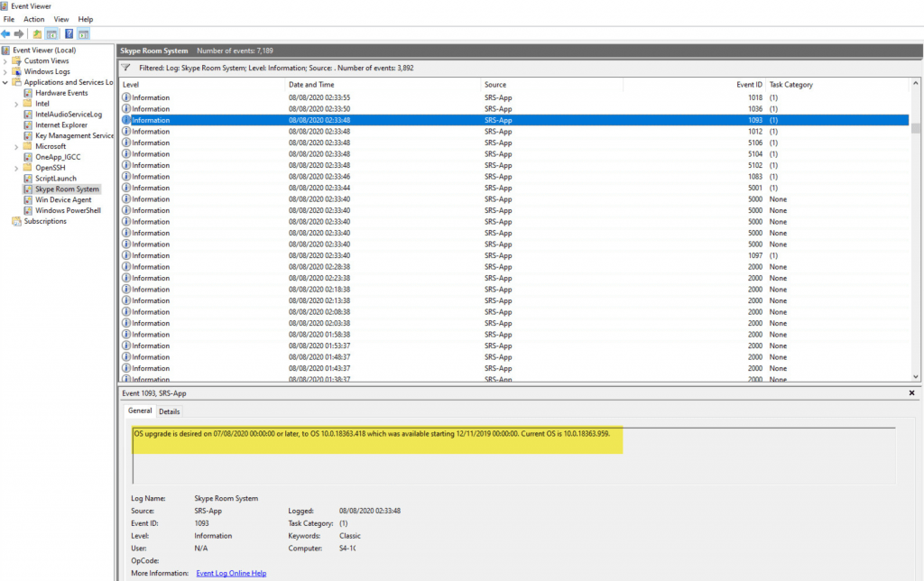Click the info icon on the 02:33:55 row
The width and height of the screenshot is (924, 581).
(x=126, y=97)
